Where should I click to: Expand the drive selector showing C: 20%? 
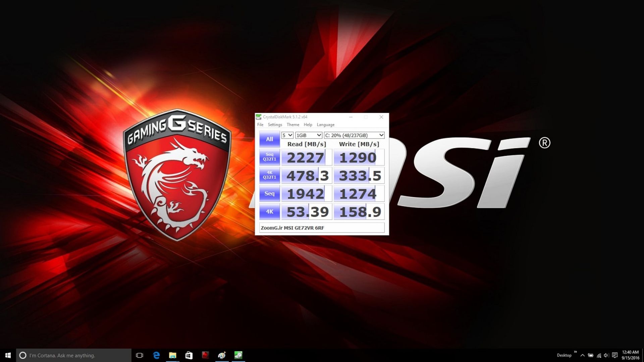[x=354, y=135]
